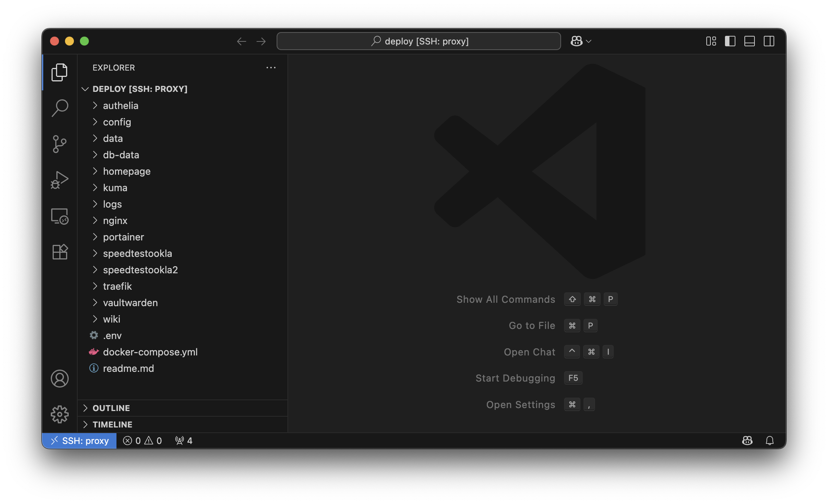Viewport: 828px width, 504px height.
Task: Expand the OUTLINE section
Action: [111, 408]
